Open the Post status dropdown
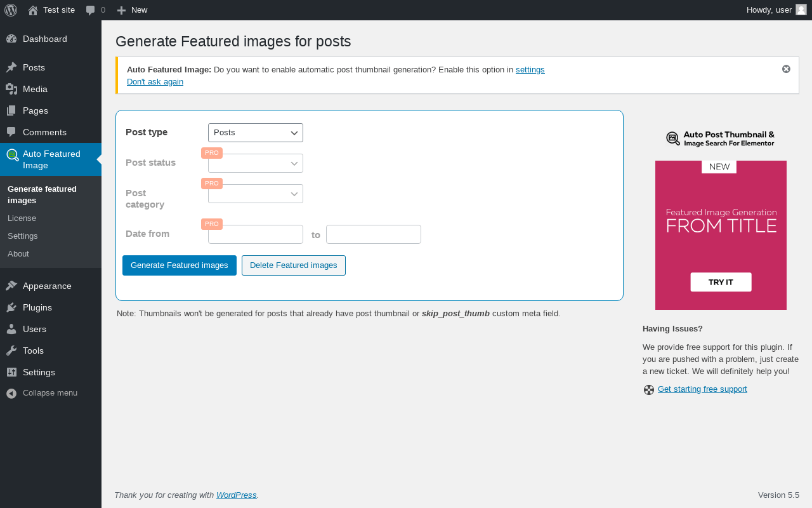This screenshot has height=508, width=812. [256, 163]
